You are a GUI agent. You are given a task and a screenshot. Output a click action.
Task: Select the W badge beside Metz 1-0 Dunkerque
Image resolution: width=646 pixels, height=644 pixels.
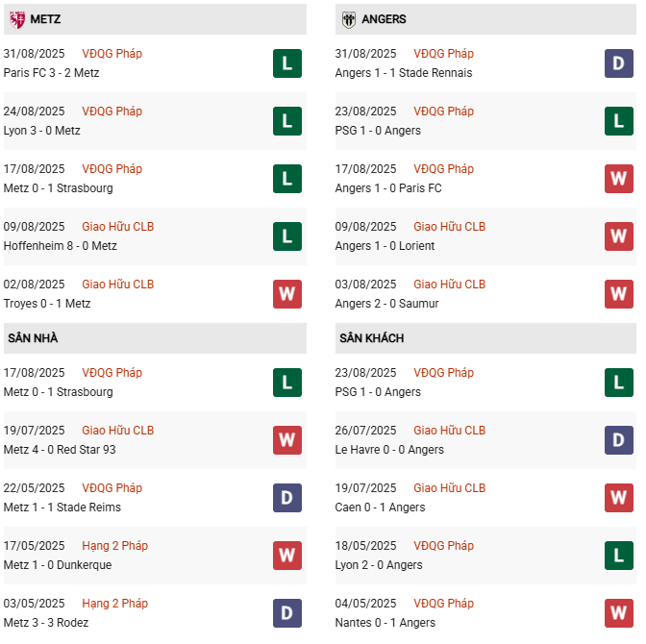286,556
